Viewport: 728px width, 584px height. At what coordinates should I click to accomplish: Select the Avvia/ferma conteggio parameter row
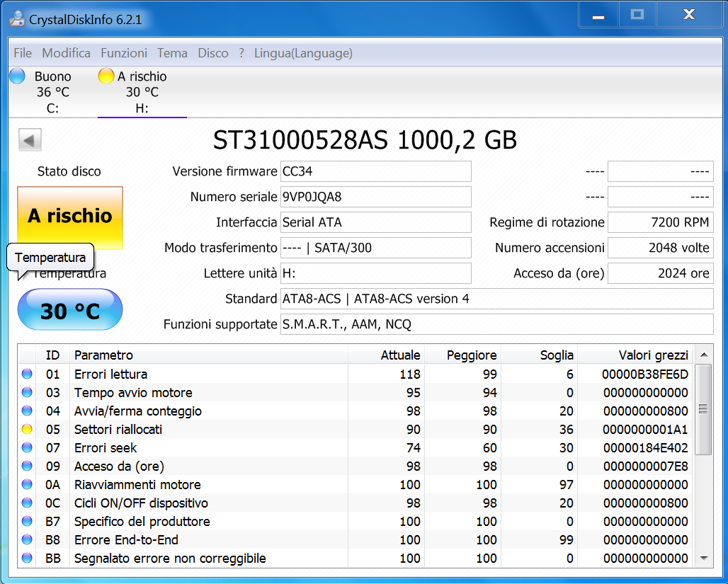pos(356,411)
